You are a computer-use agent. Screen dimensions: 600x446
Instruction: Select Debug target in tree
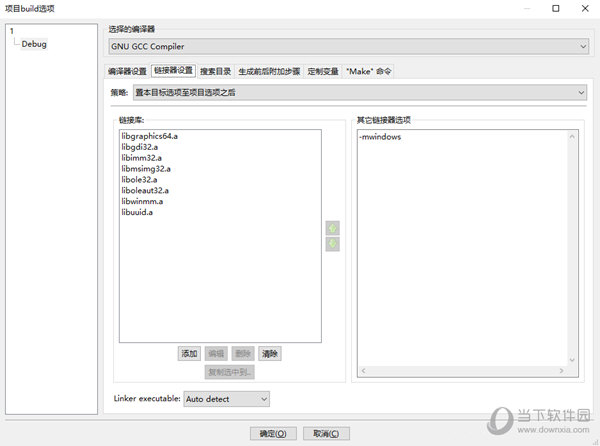(34, 44)
